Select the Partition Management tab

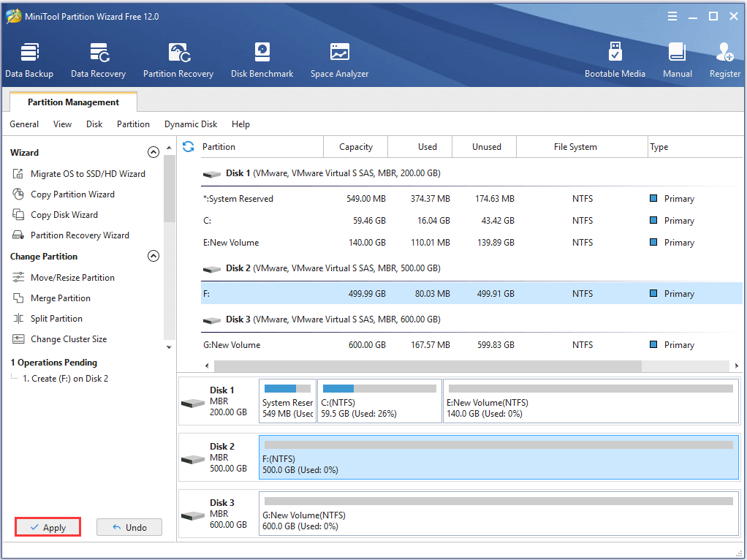point(73,102)
